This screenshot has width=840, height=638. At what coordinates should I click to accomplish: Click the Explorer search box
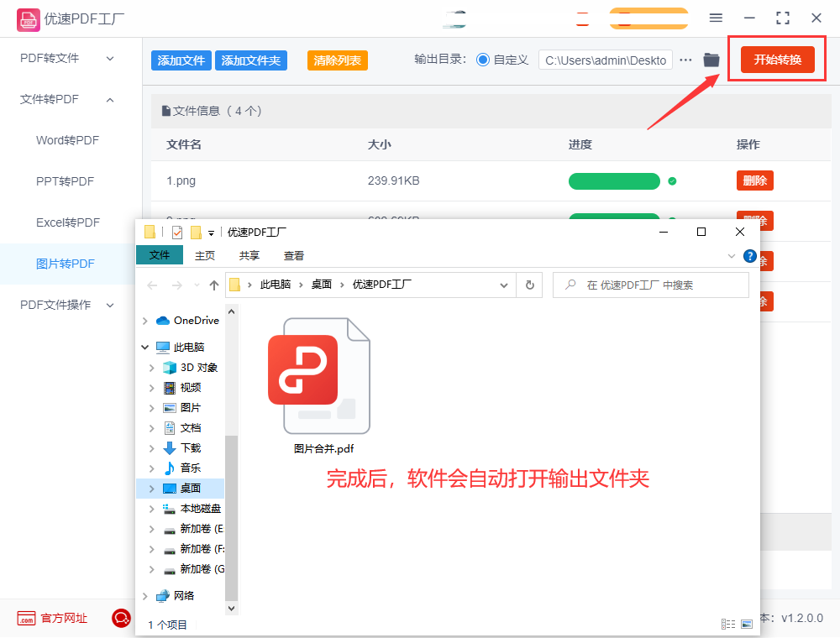(x=651, y=285)
